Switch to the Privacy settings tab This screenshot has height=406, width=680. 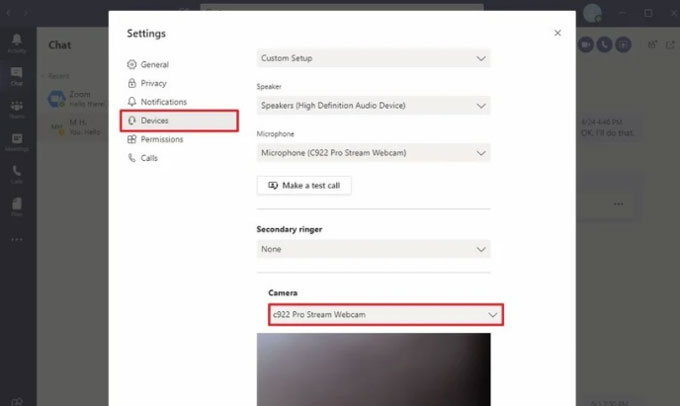153,83
